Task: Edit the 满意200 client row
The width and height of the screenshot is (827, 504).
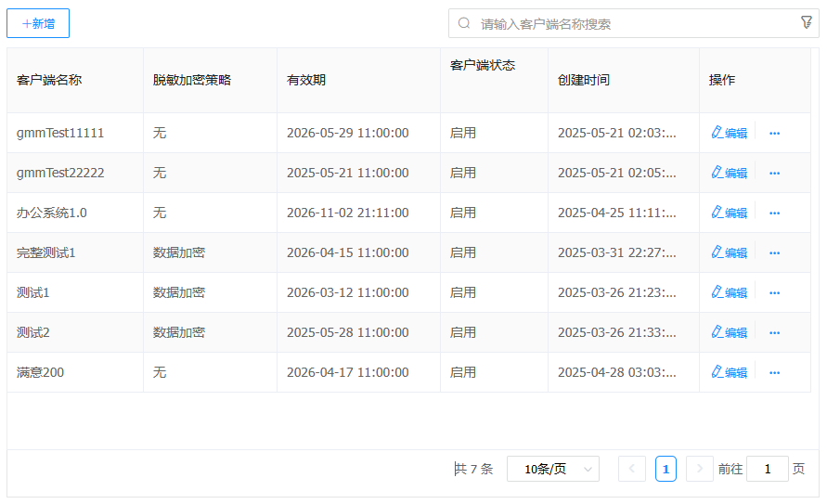Action: 729,372
